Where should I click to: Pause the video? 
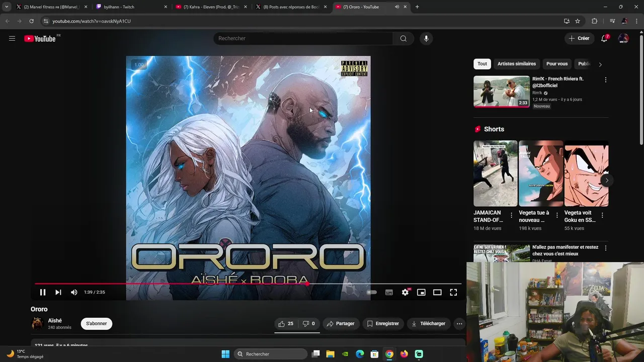tap(43, 292)
